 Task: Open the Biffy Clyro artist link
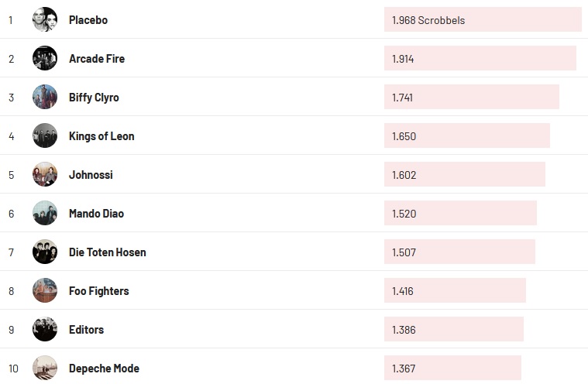tap(94, 98)
